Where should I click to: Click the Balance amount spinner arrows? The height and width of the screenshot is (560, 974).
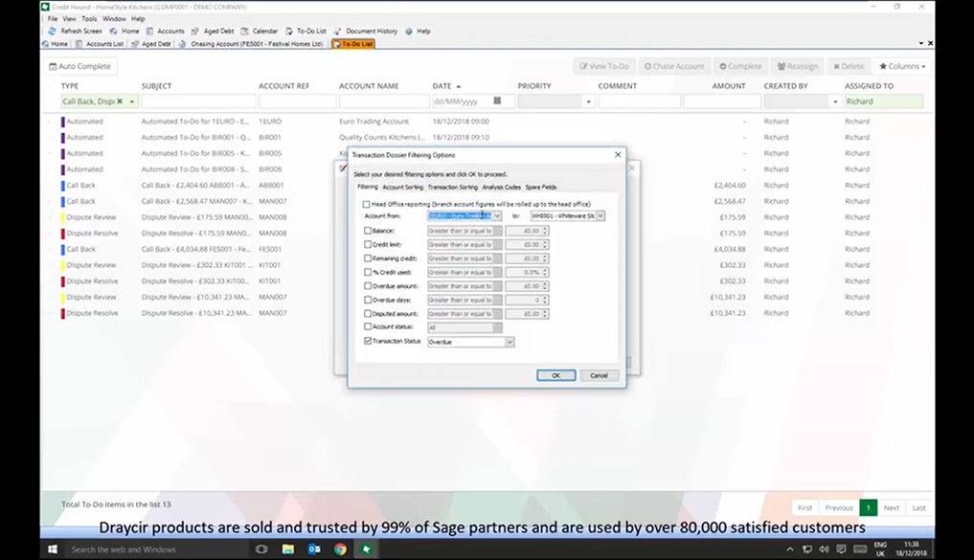click(545, 231)
